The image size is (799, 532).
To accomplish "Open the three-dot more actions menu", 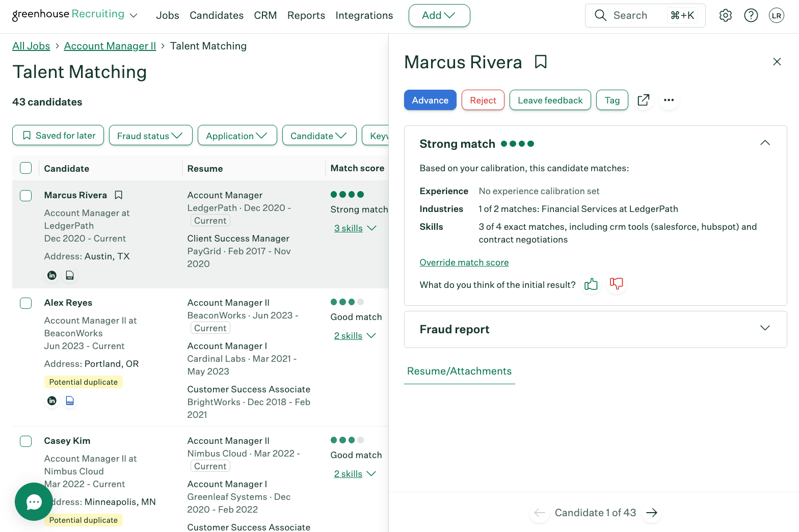I will [669, 100].
